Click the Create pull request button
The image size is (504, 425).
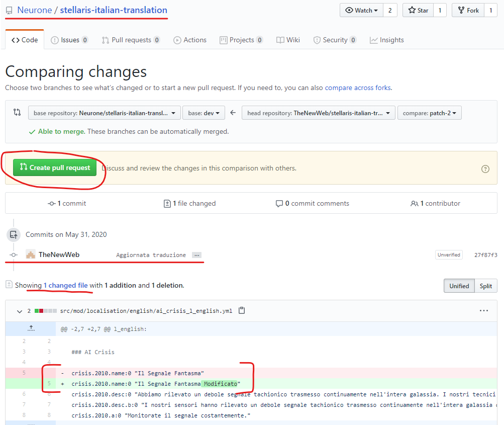pos(55,167)
